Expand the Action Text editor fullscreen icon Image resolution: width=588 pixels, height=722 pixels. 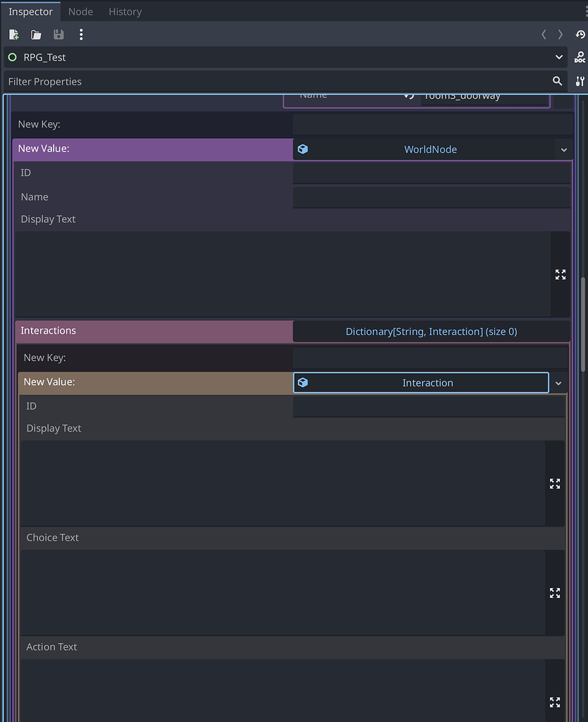pos(555,702)
